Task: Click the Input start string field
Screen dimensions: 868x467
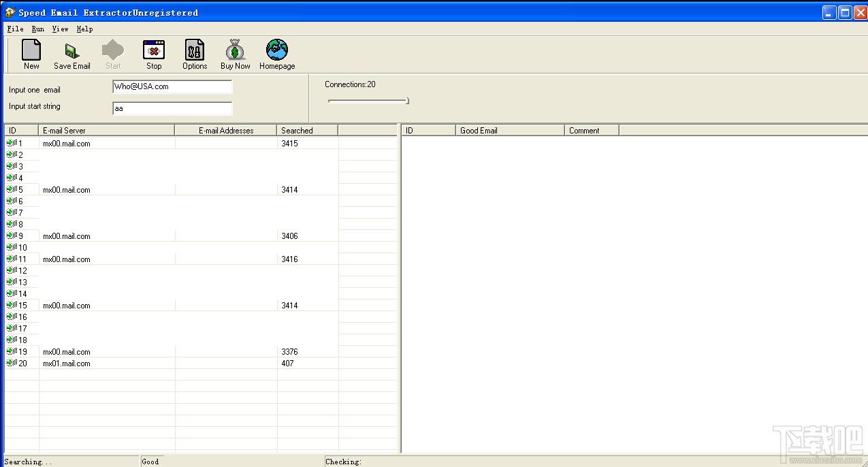Action: click(172, 108)
